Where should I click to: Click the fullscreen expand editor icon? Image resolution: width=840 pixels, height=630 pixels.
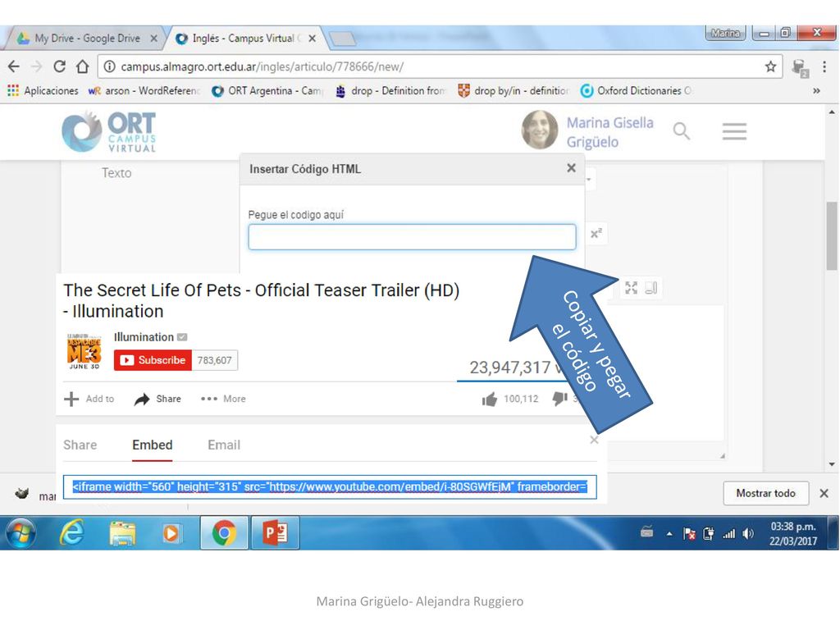point(631,288)
